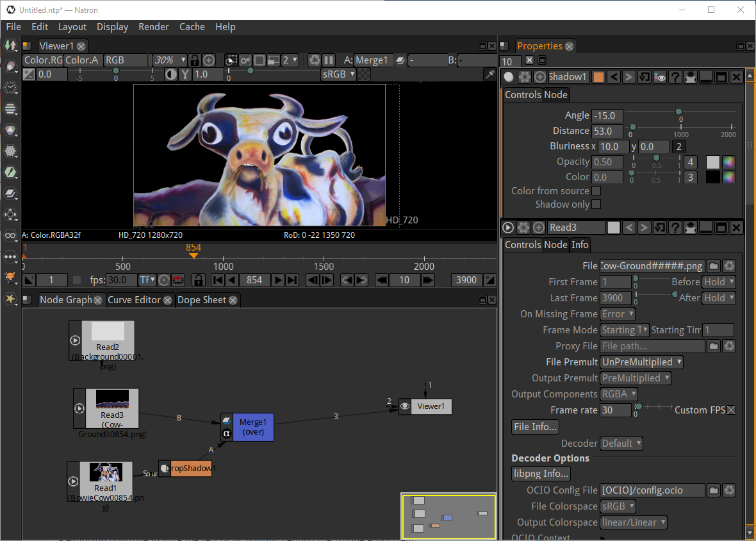This screenshot has height=541, width=756.
Task: Select the Image nodes category icon
Action: point(10,46)
